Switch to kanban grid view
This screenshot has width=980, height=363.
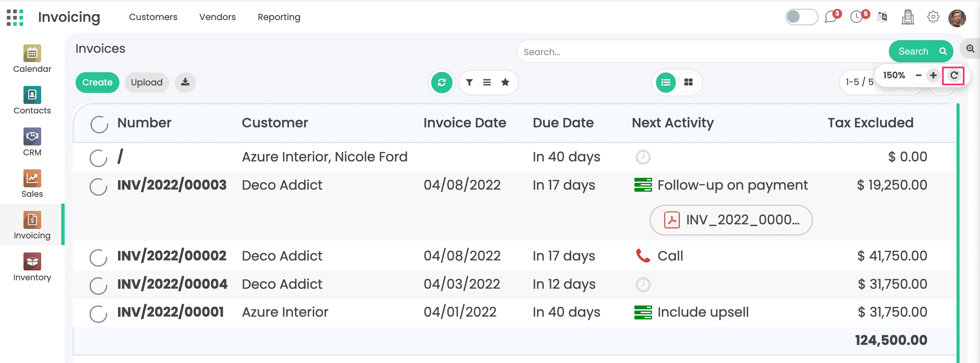point(688,82)
